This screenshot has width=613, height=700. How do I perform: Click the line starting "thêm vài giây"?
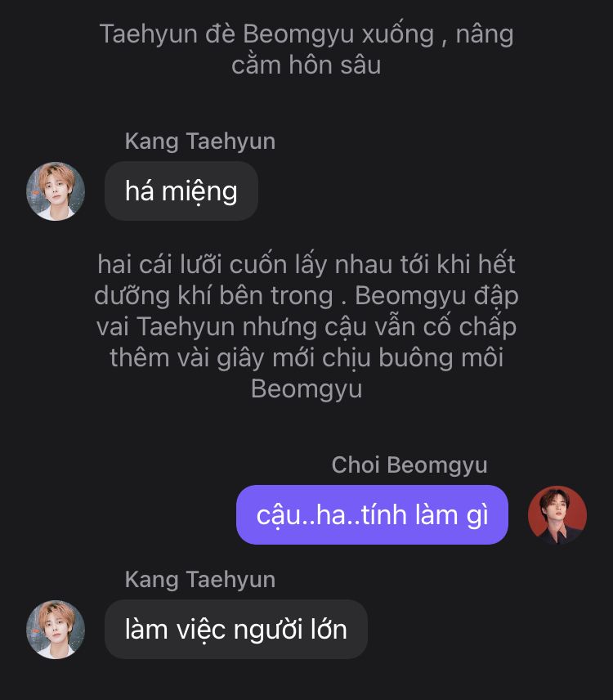306,357
